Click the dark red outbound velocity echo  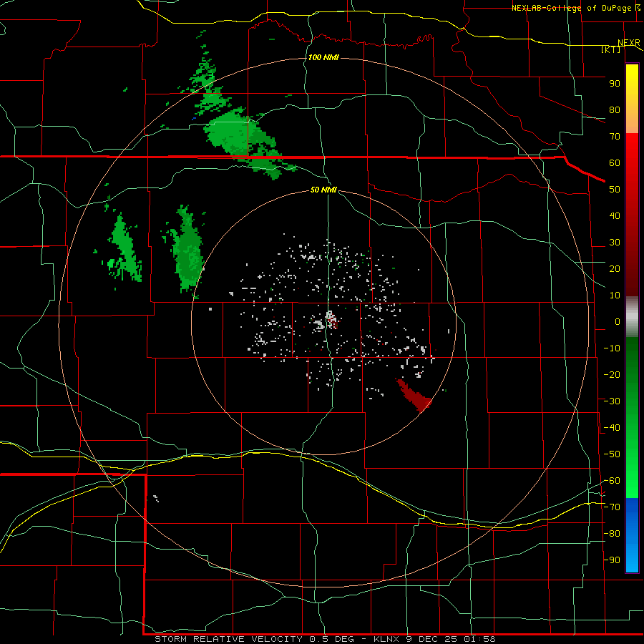414,395
